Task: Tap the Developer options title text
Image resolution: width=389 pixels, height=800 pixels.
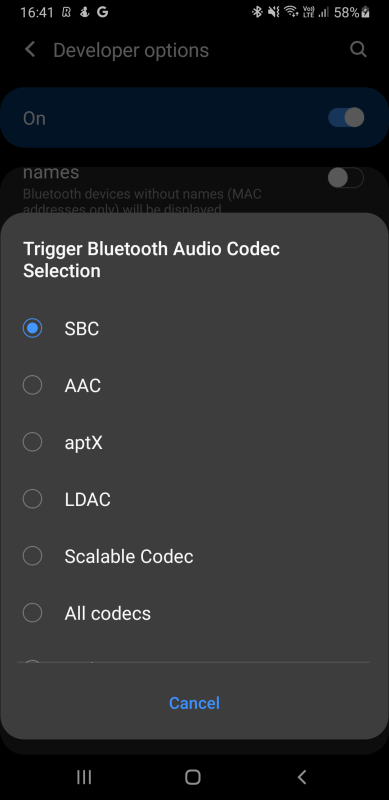Action: click(131, 51)
